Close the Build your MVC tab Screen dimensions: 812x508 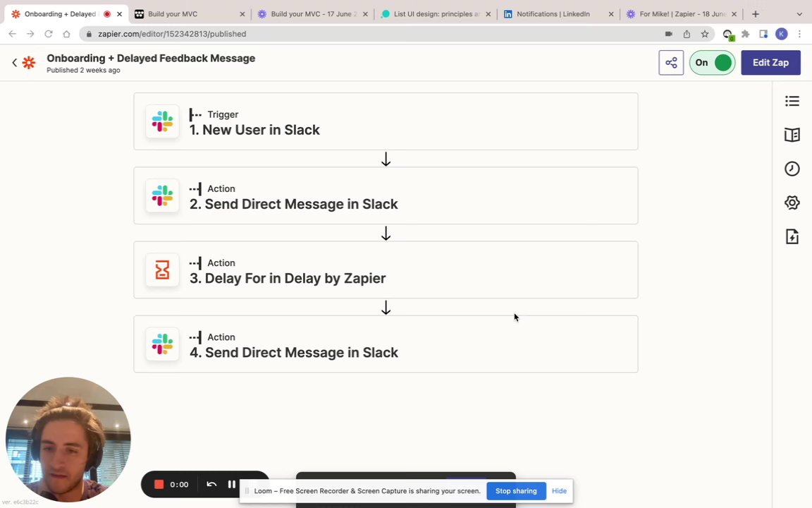click(242, 14)
